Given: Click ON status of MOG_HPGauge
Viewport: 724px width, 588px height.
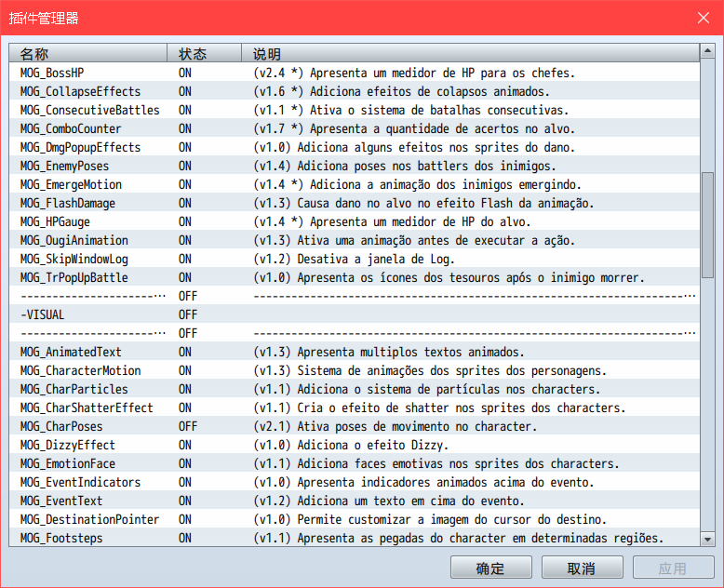Looking at the screenshot, I should tap(185, 221).
